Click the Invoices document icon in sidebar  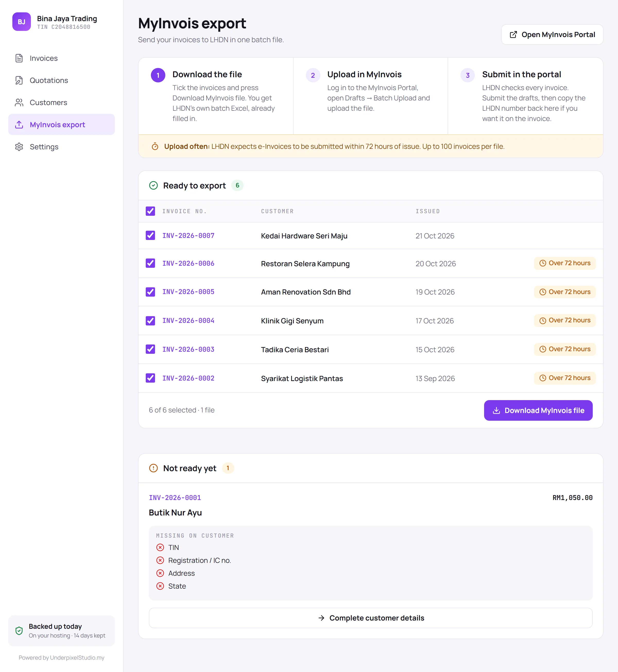point(19,58)
